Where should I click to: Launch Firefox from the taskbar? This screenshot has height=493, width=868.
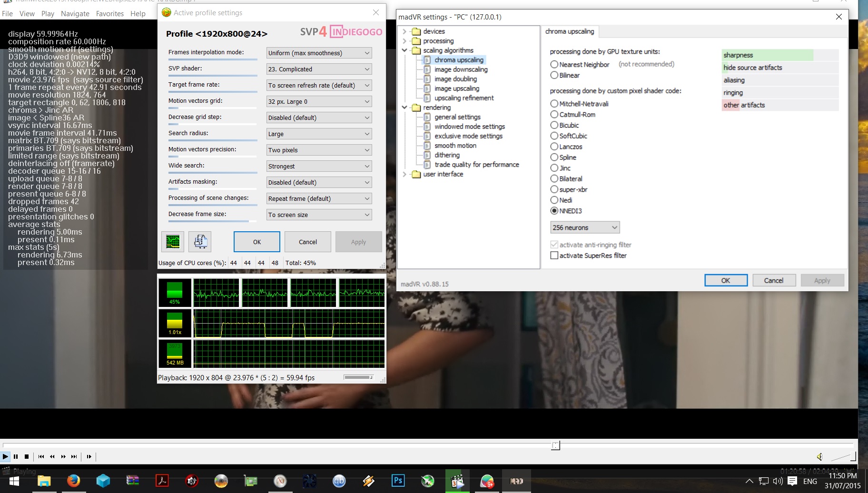tap(73, 481)
